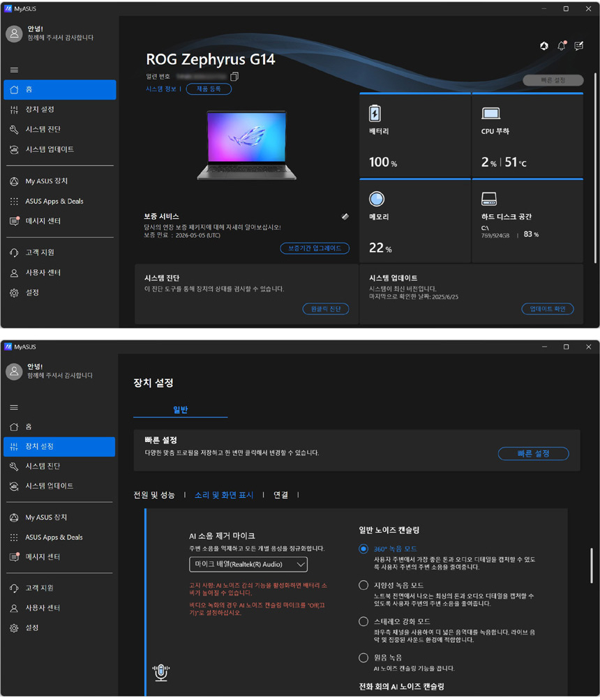Click the microphone icon in the audio panel
600x700 pixels.
click(161, 672)
